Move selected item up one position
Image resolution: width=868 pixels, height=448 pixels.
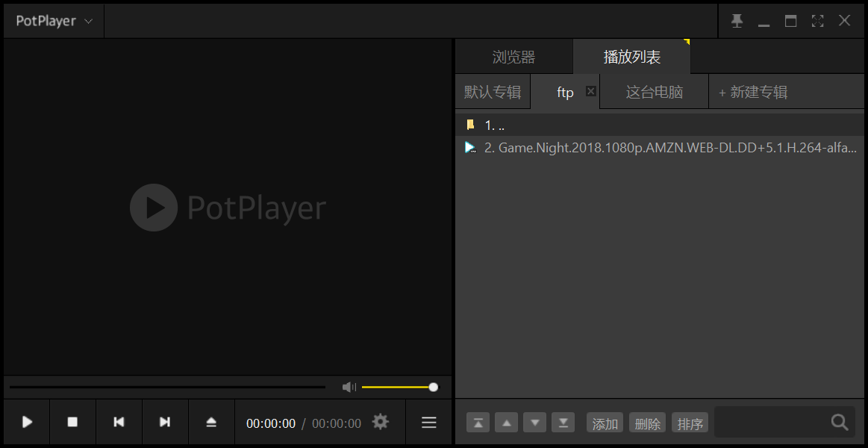[x=507, y=423]
